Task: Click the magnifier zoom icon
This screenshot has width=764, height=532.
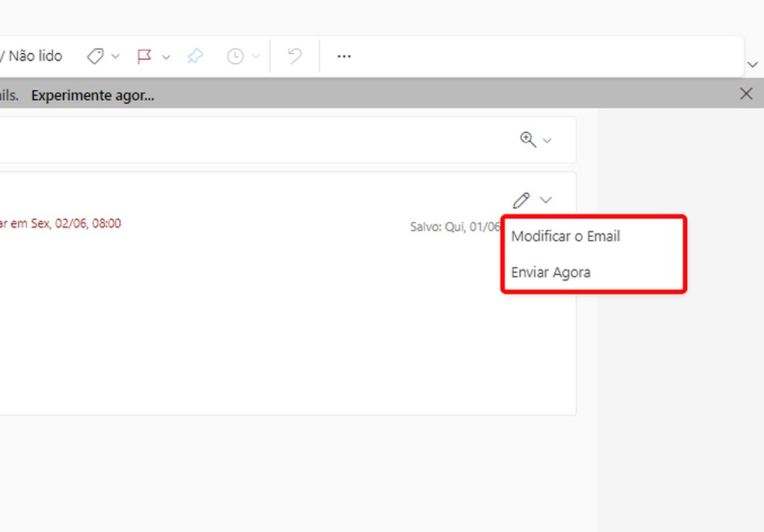Action: tap(527, 140)
